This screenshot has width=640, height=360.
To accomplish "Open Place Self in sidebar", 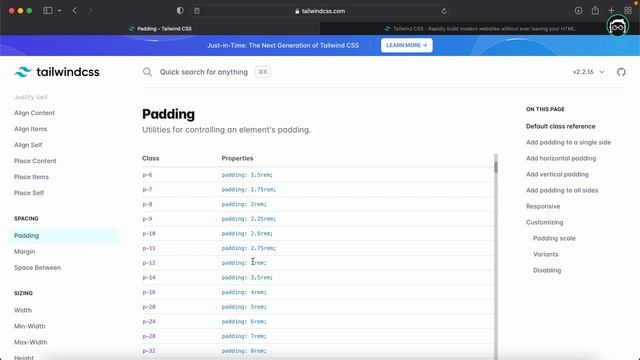I will (x=29, y=193).
